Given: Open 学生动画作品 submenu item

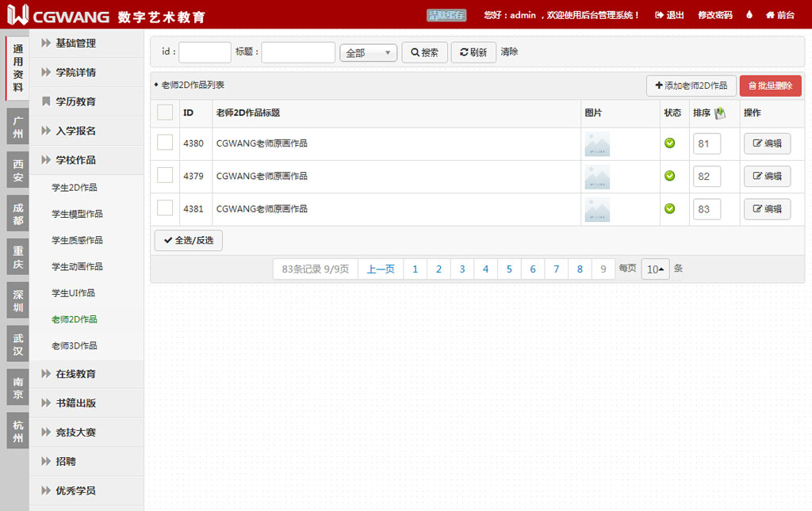Looking at the screenshot, I should [77, 267].
